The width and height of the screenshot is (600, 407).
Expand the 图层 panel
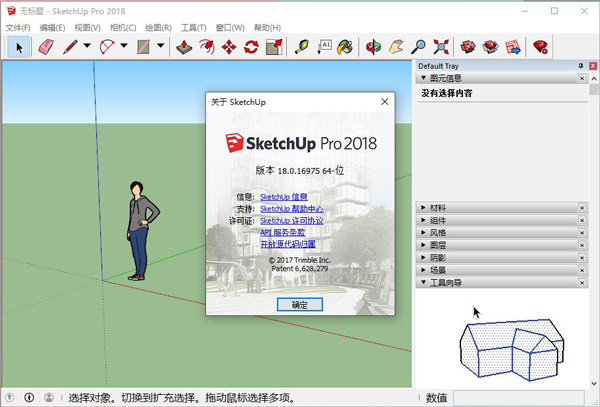pyautogui.click(x=423, y=245)
